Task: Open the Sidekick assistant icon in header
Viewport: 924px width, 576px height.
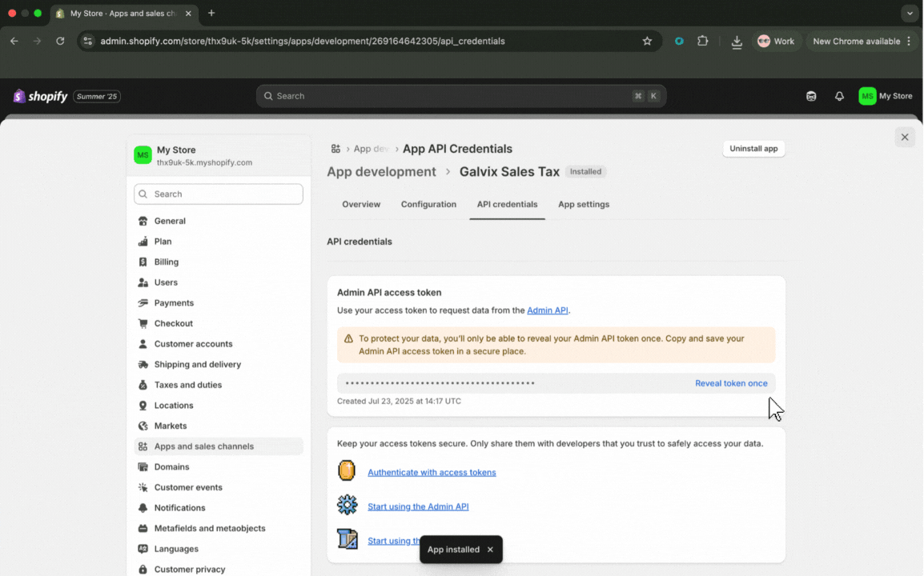Action: 811,96
